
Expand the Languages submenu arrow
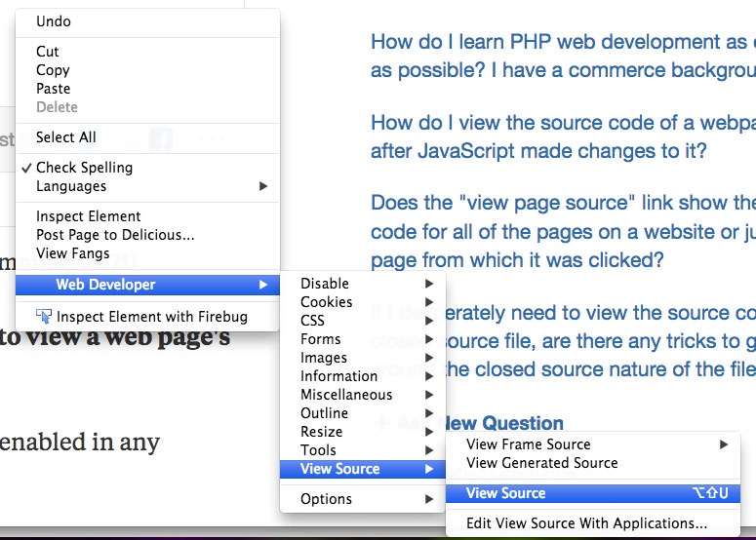262,186
